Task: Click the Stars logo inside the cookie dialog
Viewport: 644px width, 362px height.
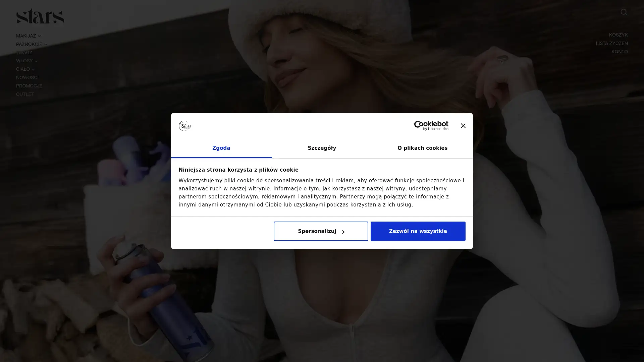Action: 185,126
